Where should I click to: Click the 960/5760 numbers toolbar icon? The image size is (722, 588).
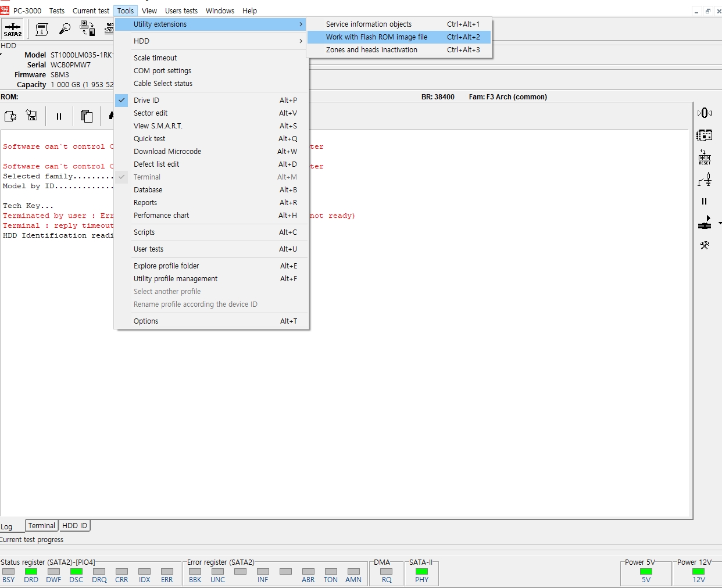[x=109, y=28]
